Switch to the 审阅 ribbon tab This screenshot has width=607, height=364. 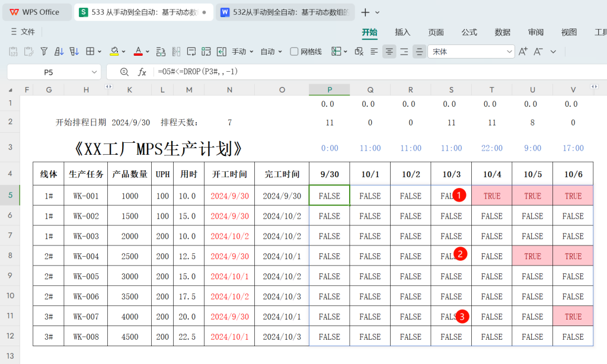click(536, 32)
